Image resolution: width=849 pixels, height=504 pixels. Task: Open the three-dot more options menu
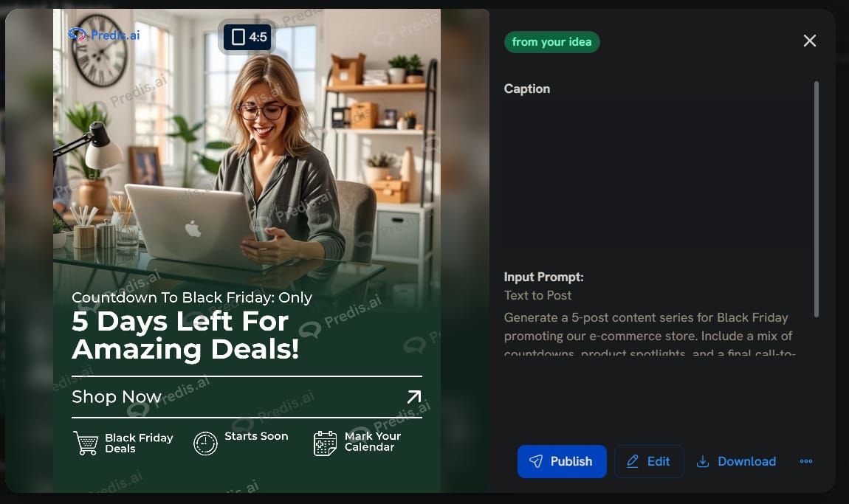click(805, 461)
